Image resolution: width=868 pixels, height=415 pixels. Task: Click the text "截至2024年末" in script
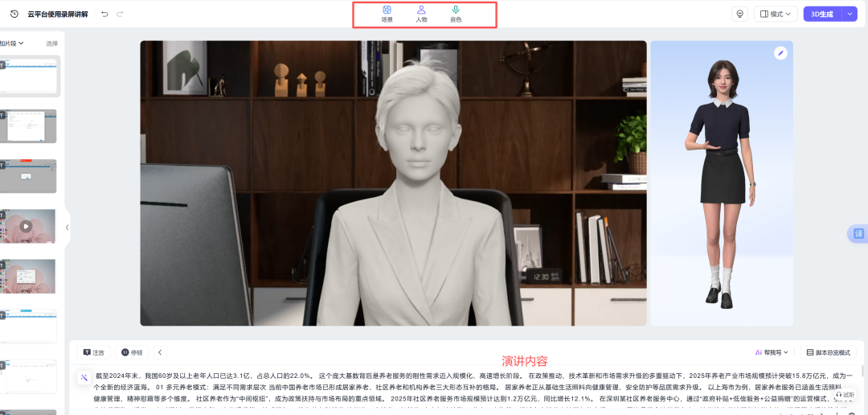tap(117, 376)
